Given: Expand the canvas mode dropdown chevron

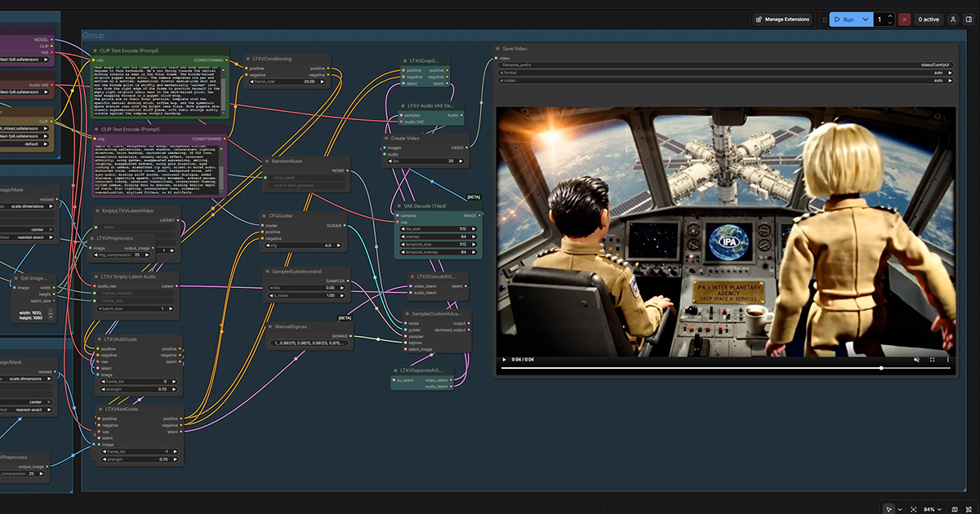Looking at the screenshot, I should 898,508.
